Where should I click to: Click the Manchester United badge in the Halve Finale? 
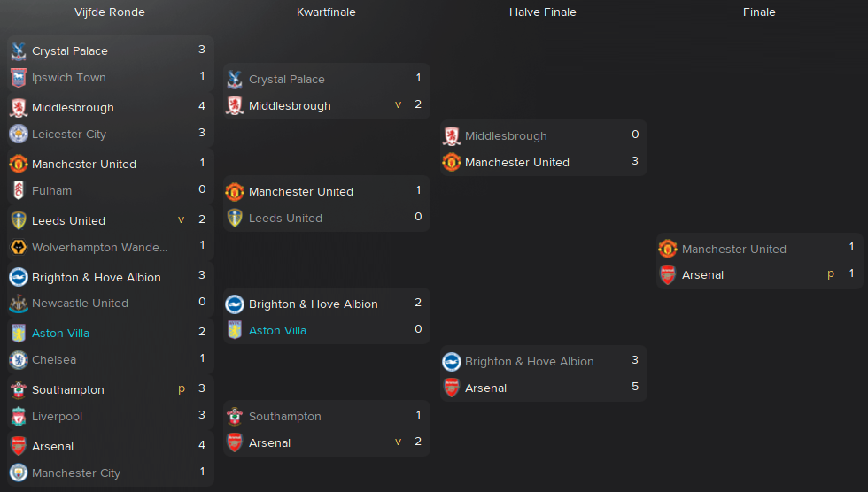coord(451,163)
